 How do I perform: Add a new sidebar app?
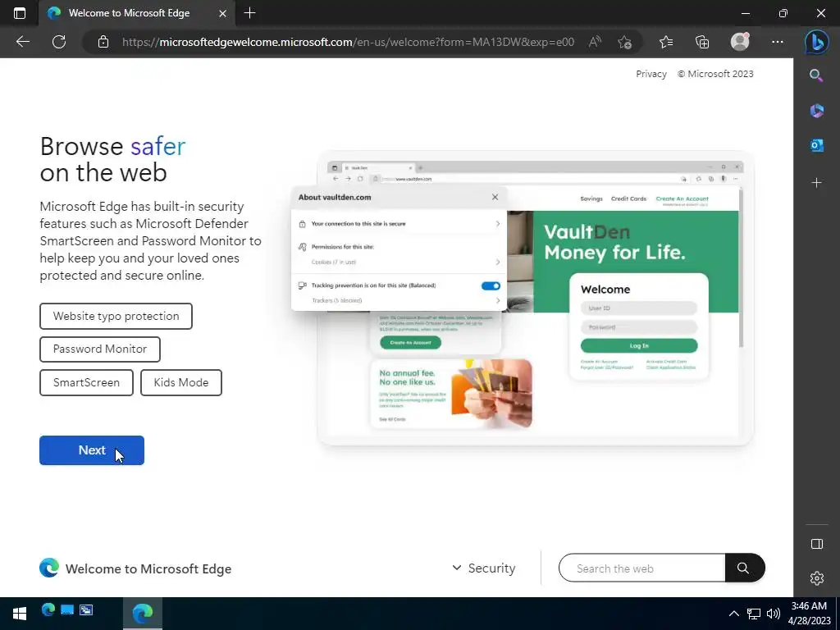(816, 183)
